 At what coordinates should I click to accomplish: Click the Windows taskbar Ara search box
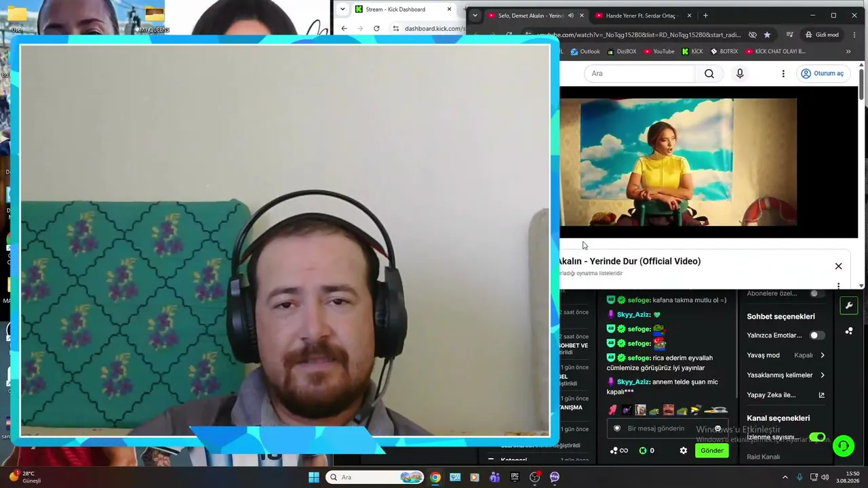375,477
